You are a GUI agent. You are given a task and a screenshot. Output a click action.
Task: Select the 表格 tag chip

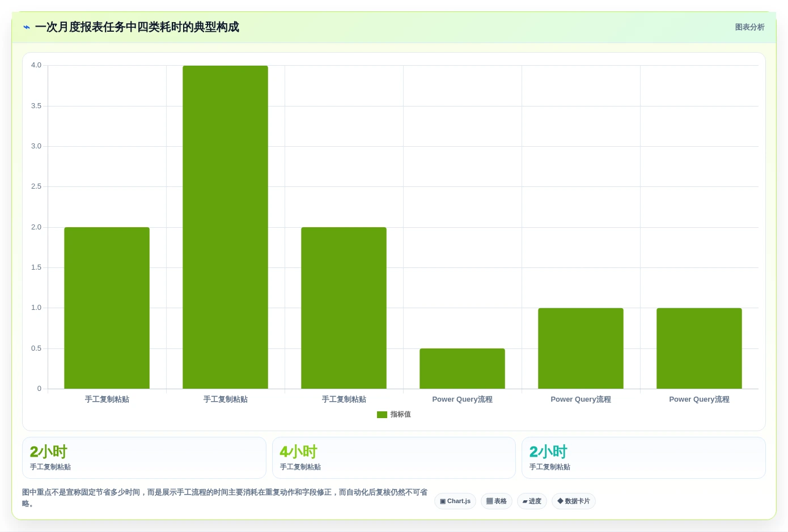click(x=497, y=501)
